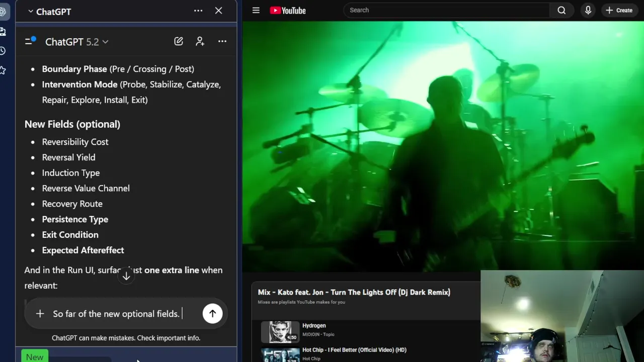Expand the ChatGPT panel title dropdown
The height and width of the screenshot is (362, 644).
[49, 12]
